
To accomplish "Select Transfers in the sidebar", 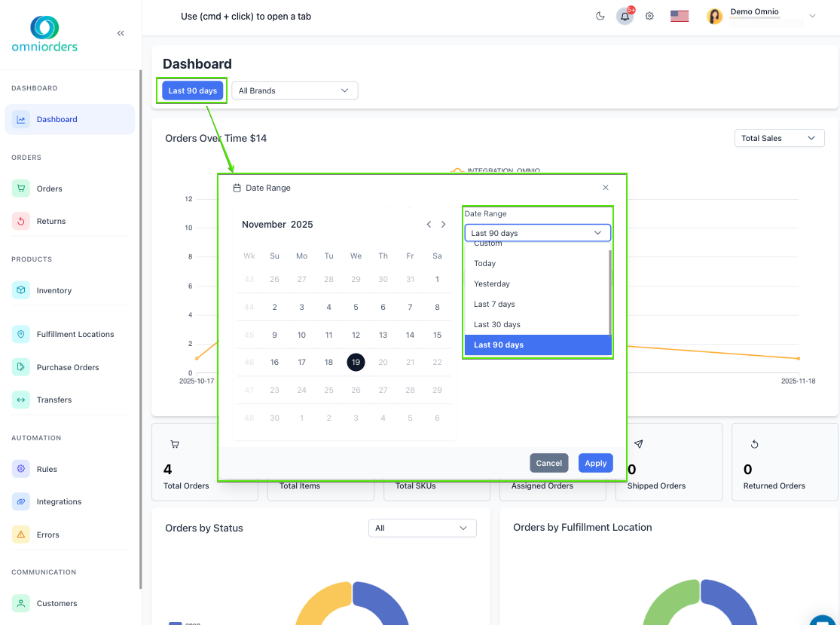I will click(56, 400).
